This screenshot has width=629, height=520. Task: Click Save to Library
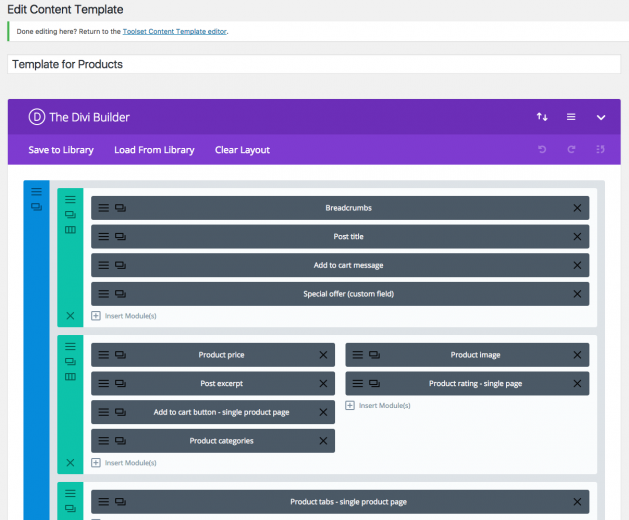click(x=61, y=150)
